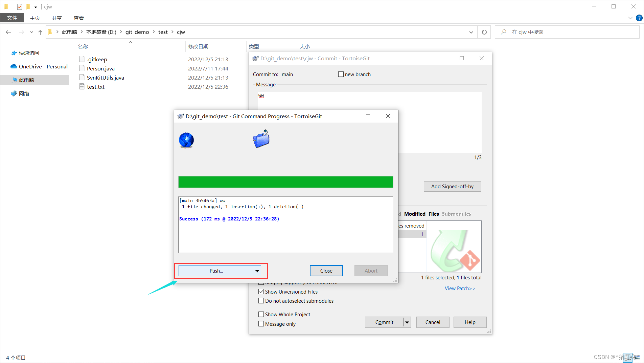Select 快速访问 in the navigation pane

coord(29,53)
